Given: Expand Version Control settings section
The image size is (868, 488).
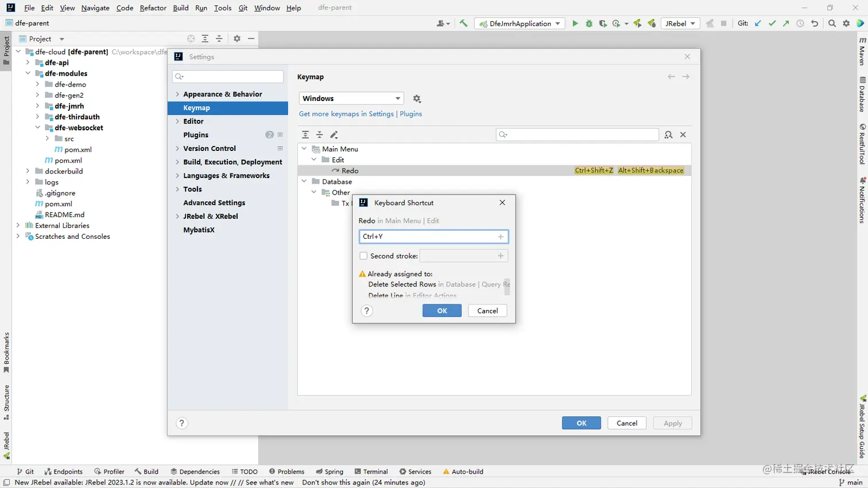Looking at the screenshot, I should coord(177,149).
